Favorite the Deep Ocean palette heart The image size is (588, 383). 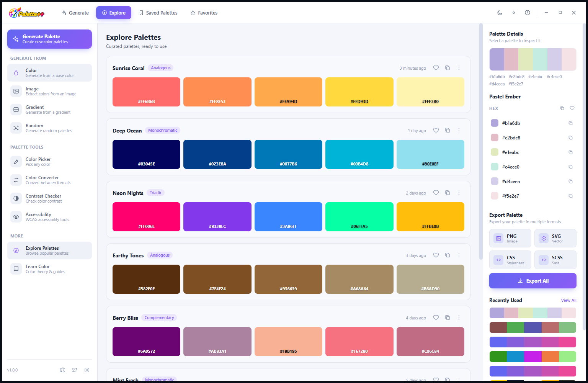[436, 130]
